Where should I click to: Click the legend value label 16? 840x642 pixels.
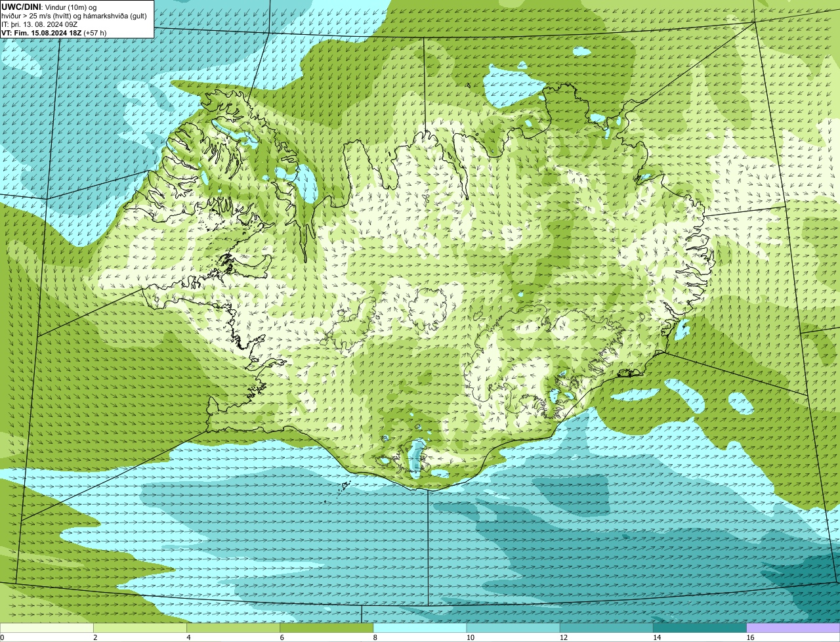click(x=750, y=637)
